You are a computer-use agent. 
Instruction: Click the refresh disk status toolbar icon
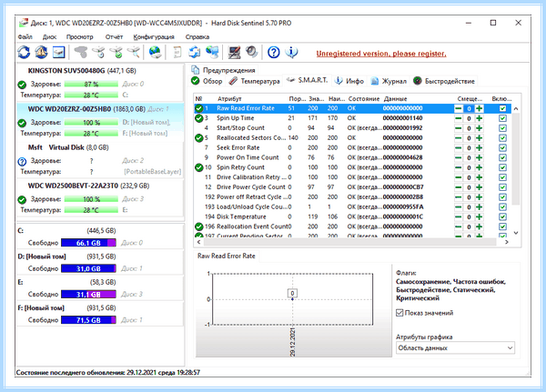click(24, 53)
